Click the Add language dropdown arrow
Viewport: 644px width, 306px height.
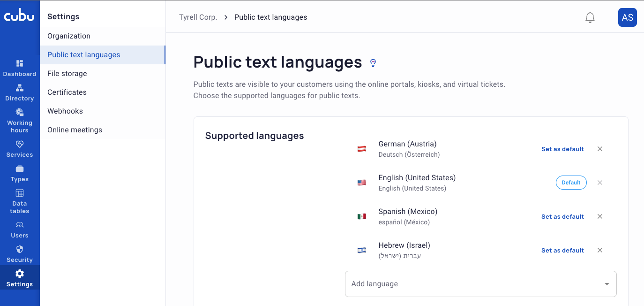pyautogui.click(x=607, y=284)
